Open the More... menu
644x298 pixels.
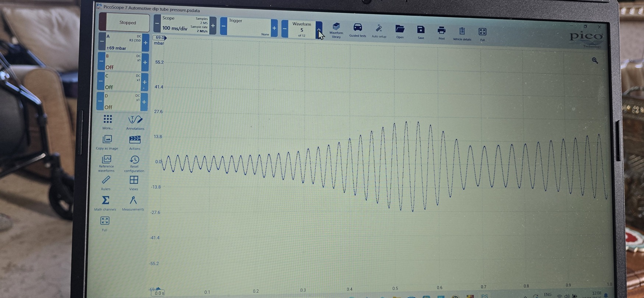click(107, 122)
